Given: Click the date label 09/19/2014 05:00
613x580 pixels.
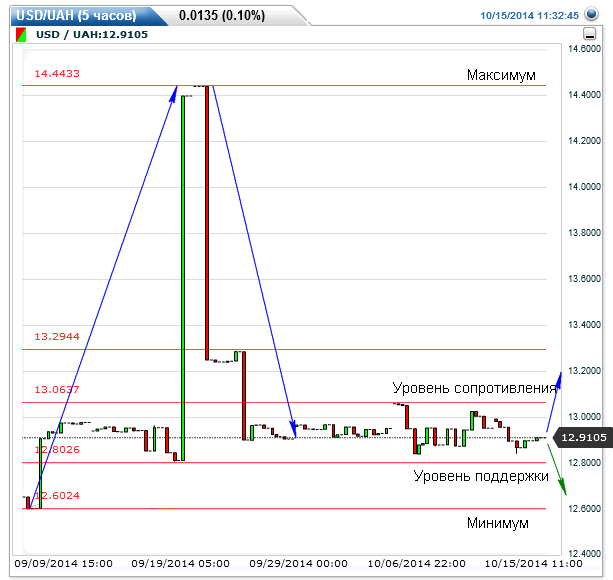Looking at the screenshot, I should (181, 564).
